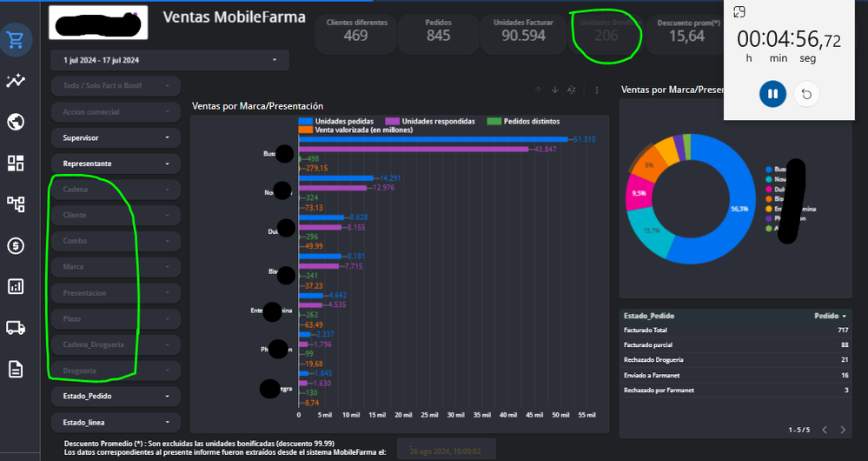Go to next page of status table

[843, 430]
